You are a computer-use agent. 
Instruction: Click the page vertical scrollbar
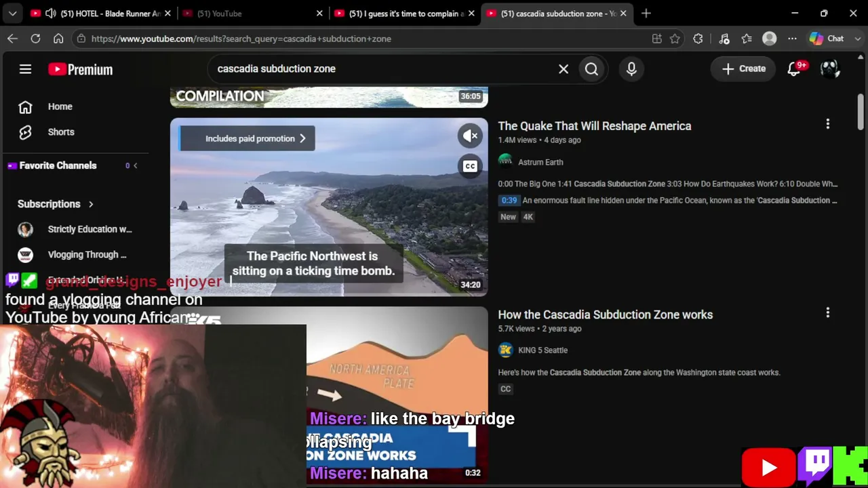tap(861, 112)
